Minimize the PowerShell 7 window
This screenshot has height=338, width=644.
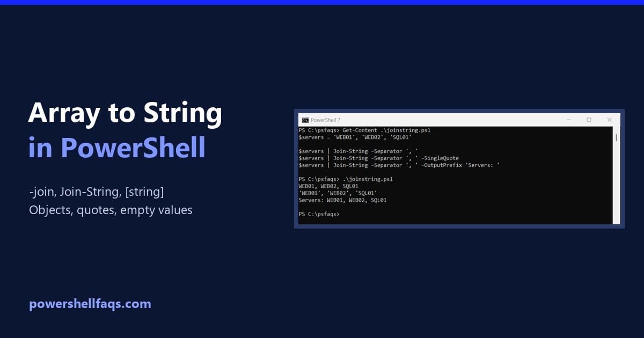pyautogui.click(x=568, y=120)
